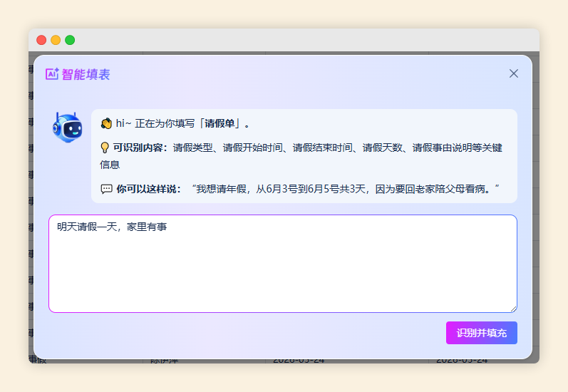The height and width of the screenshot is (392, 568).
Task: Click the 你可以这样说 label
Action: (x=148, y=189)
